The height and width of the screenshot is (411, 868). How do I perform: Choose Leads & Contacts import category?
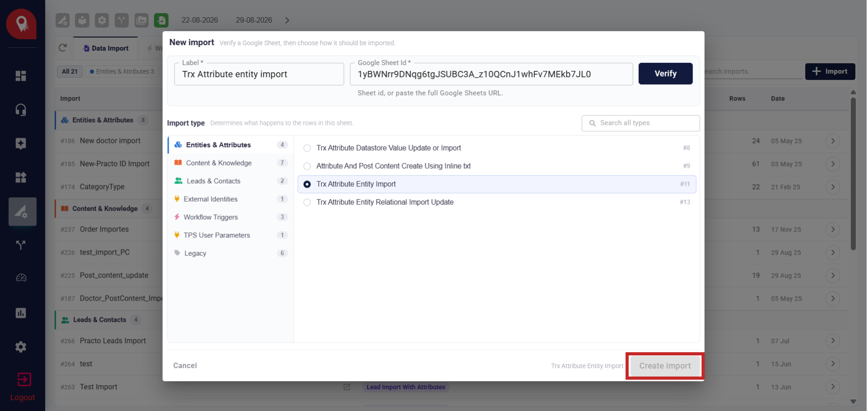click(231, 181)
